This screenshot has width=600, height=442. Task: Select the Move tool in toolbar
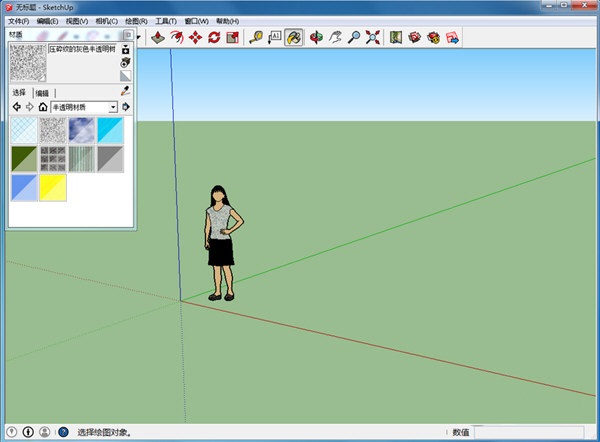pos(195,37)
